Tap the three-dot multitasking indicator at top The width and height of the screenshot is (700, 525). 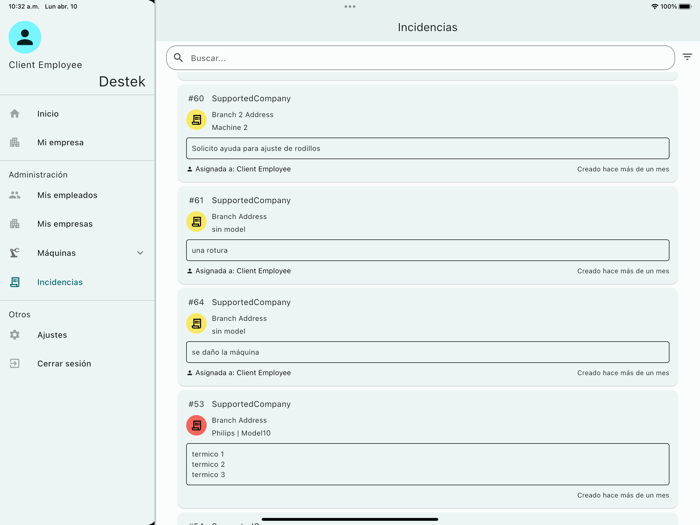coord(350,6)
